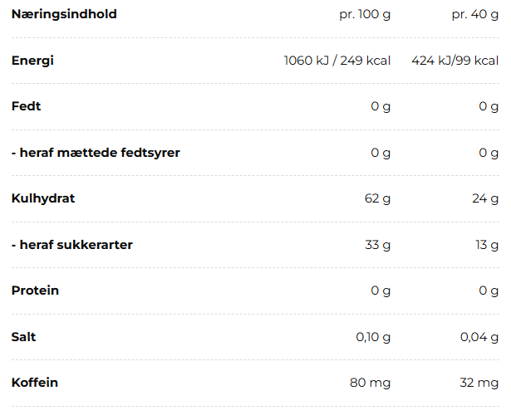This screenshot has height=420, width=511.
Task: Select the pr. 40 g column header
Action: pos(474,15)
